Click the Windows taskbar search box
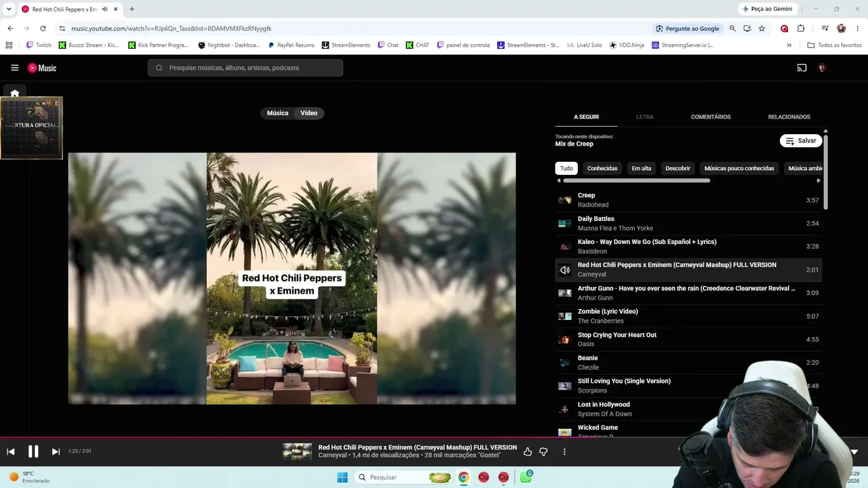The image size is (868, 488). [x=404, y=477]
